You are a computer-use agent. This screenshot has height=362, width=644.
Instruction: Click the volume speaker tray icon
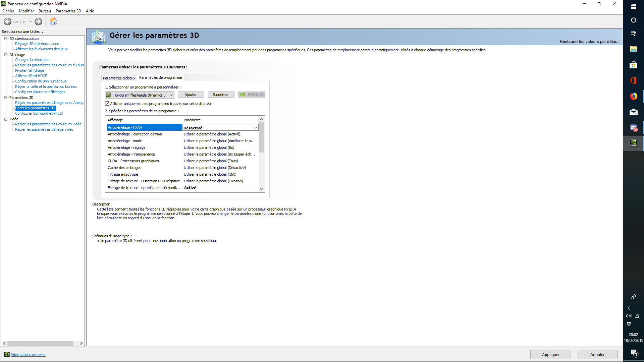[x=629, y=316]
